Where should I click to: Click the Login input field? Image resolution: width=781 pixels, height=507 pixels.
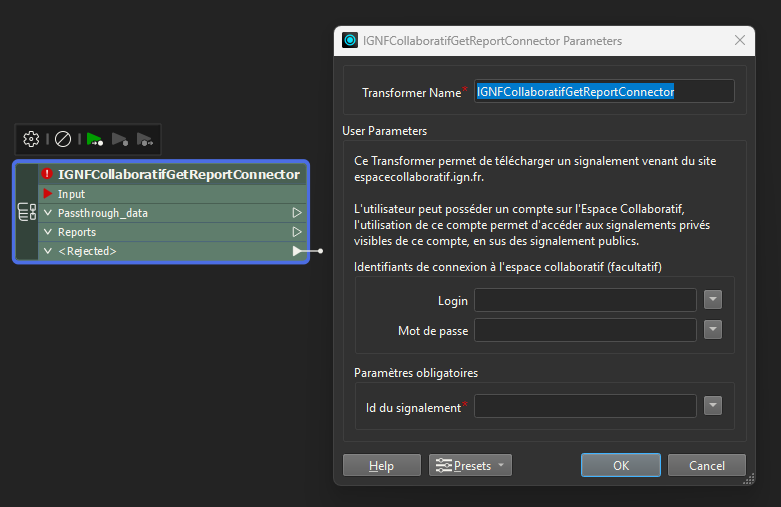pos(585,300)
